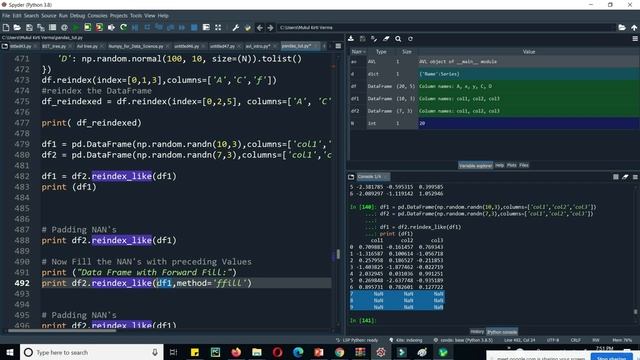Go forward with right arrow
Screen dimensions: 640x360
point(270,27)
